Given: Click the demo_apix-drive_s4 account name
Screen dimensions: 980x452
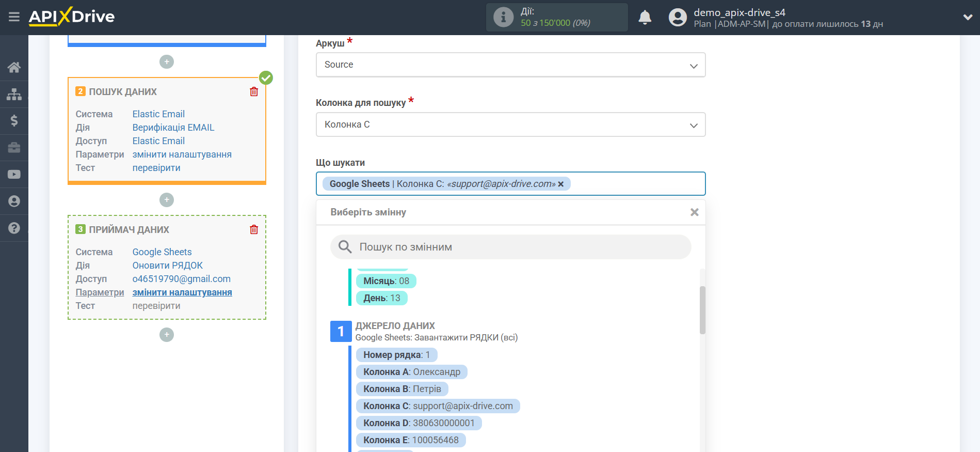Looking at the screenshot, I should coord(739,12).
